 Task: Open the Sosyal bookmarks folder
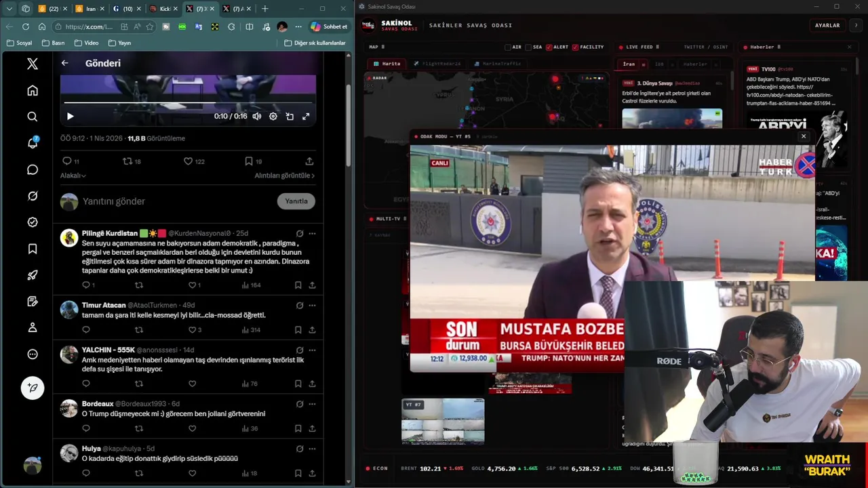click(x=19, y=43)
